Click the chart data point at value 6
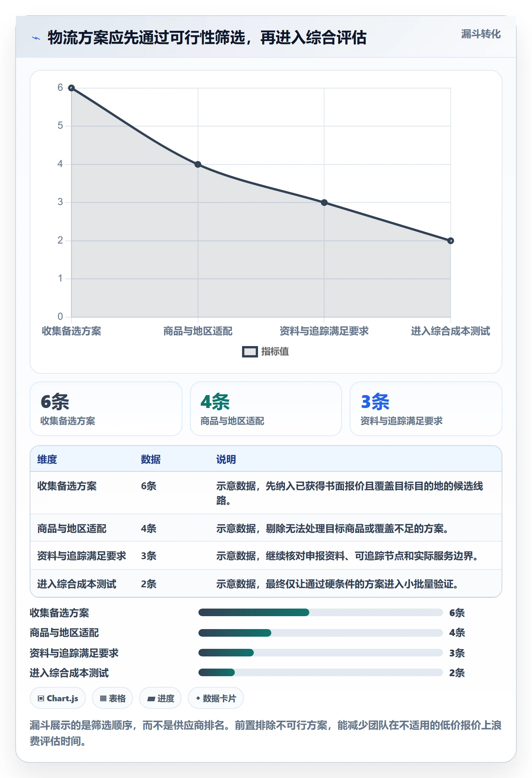This screenshot has height=778, width=532. 71,88
